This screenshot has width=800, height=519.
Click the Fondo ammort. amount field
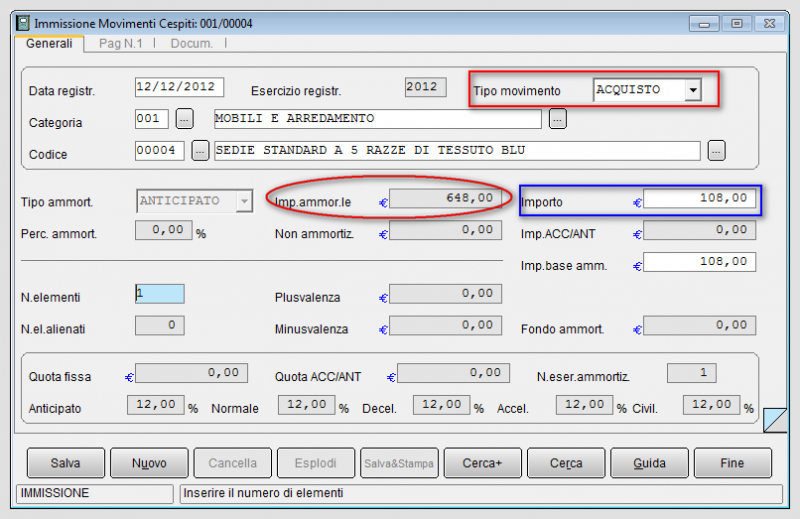(x=699, y=326)
